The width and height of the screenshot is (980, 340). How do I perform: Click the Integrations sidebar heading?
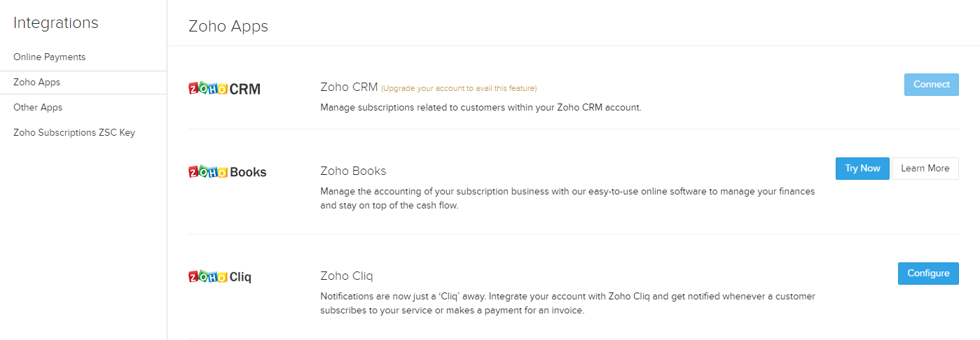(56, 22)
